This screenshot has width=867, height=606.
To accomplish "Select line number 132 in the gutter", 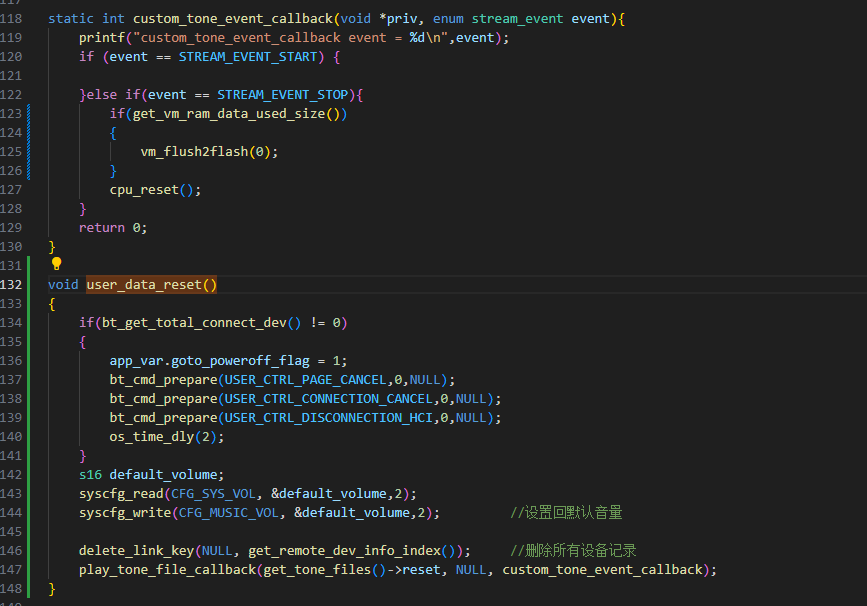I will [11, 285].
